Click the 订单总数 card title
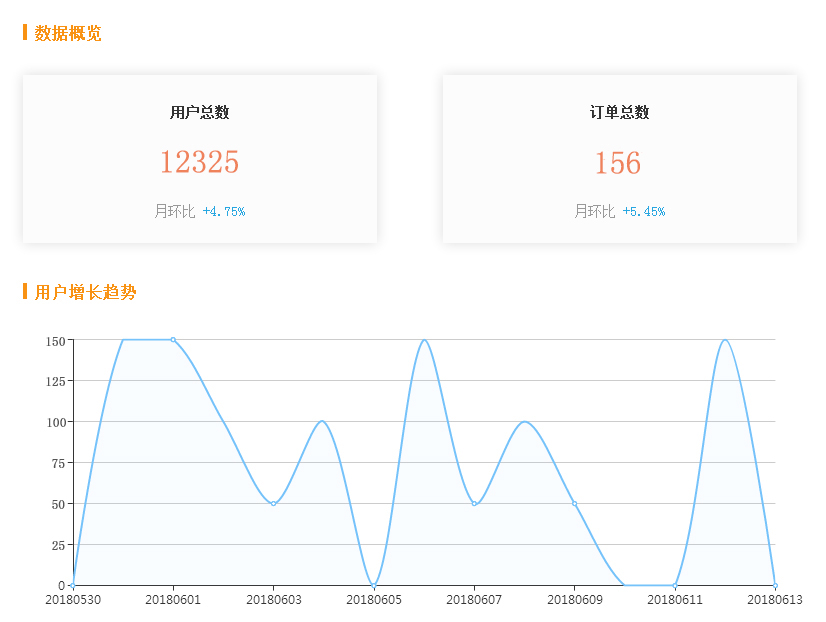 click(x=618, y=112)
